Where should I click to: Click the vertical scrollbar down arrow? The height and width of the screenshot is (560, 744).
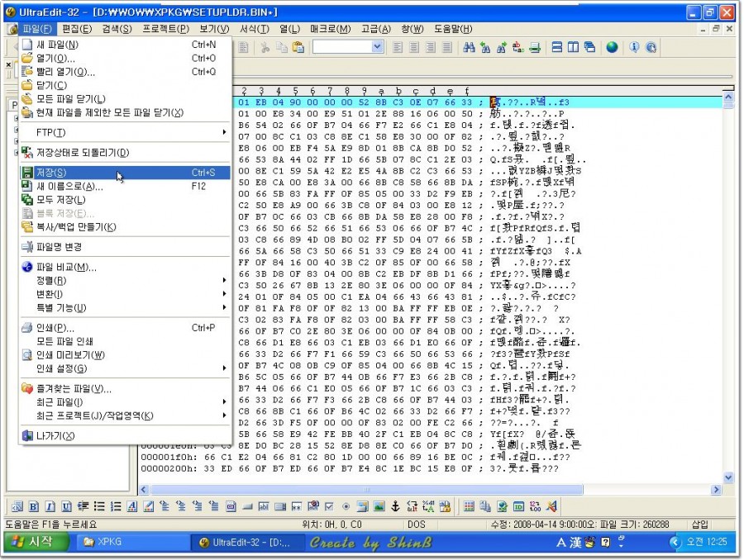pyautogui.click(x=729, y=477)
